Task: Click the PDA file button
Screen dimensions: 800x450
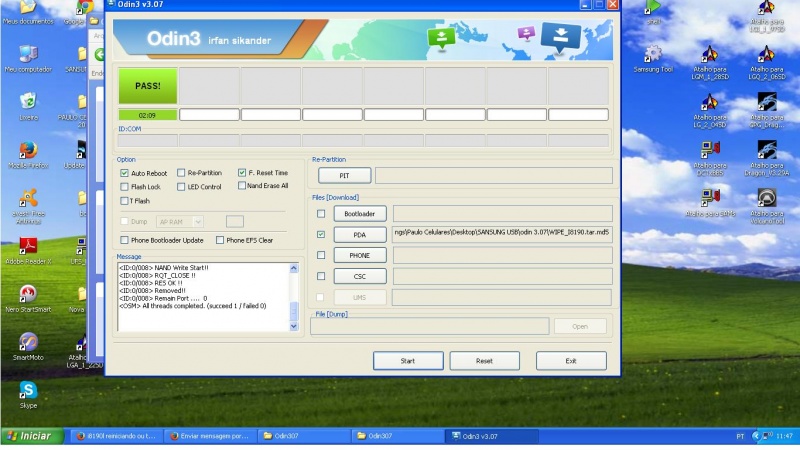Action: 360,235
